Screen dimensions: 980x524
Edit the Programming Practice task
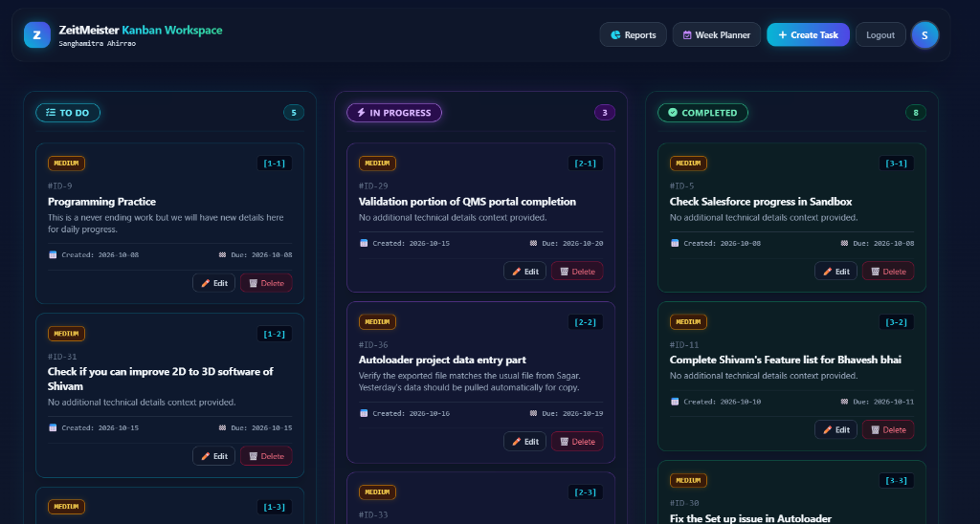coord(213,283)
